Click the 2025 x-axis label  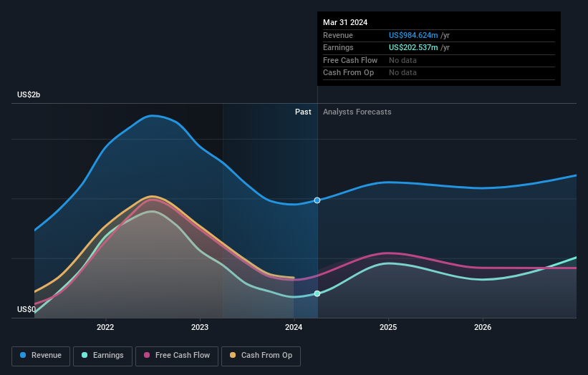coord(388,327)
